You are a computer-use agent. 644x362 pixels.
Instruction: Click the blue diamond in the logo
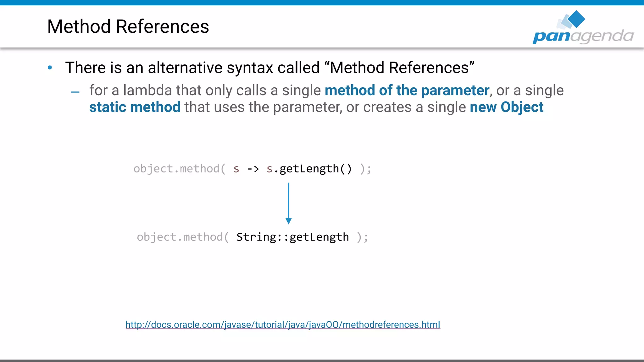point(576,19)
